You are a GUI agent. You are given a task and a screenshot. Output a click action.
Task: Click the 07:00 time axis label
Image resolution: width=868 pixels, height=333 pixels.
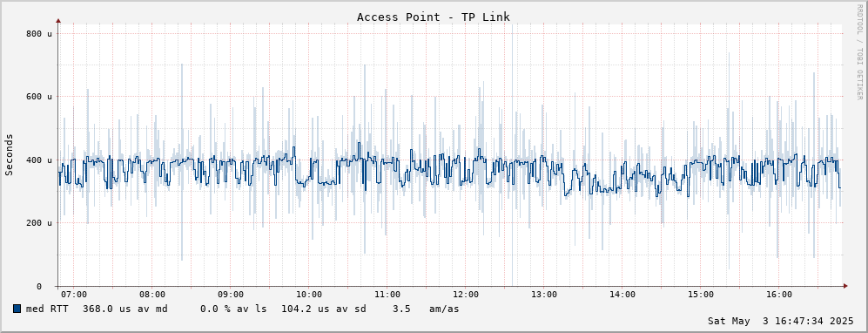(74, 295)
